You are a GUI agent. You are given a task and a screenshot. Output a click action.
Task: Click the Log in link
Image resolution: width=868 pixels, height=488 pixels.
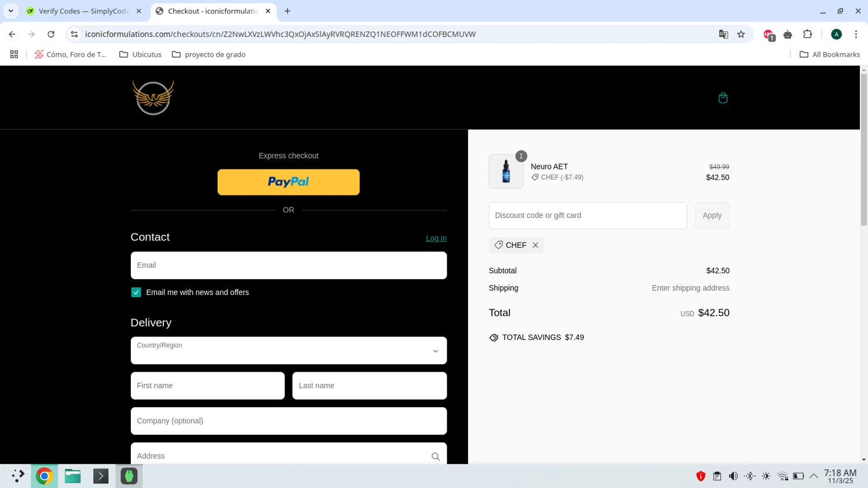[436, 238]
